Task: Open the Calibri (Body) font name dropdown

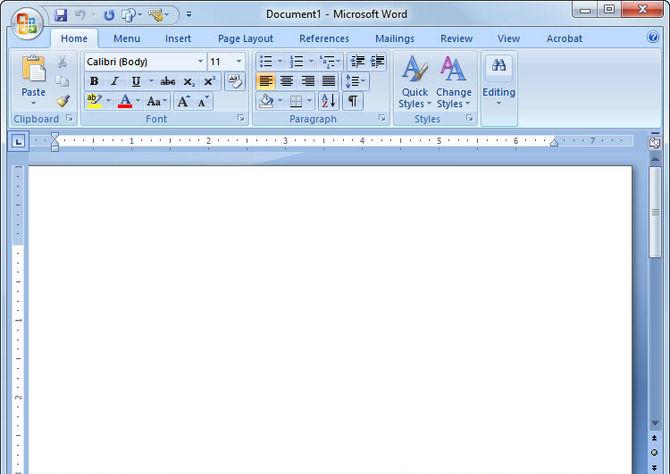Action: coord(200,62)
